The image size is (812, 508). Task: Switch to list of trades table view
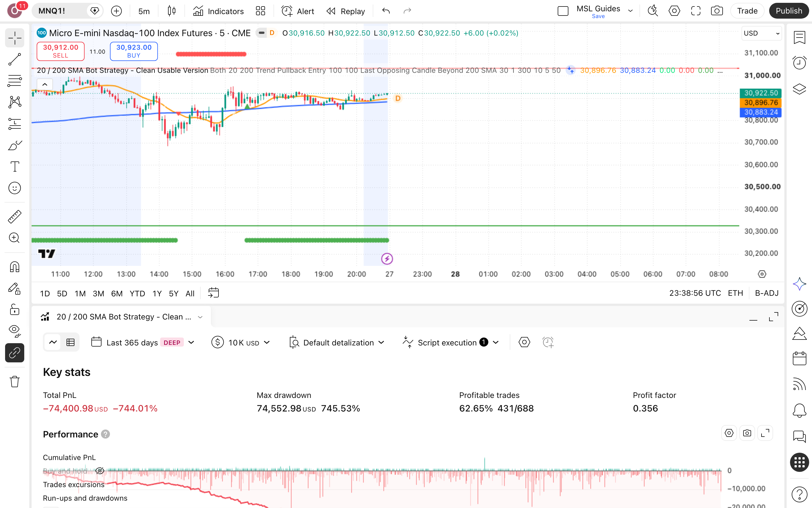tap(70, 342)
